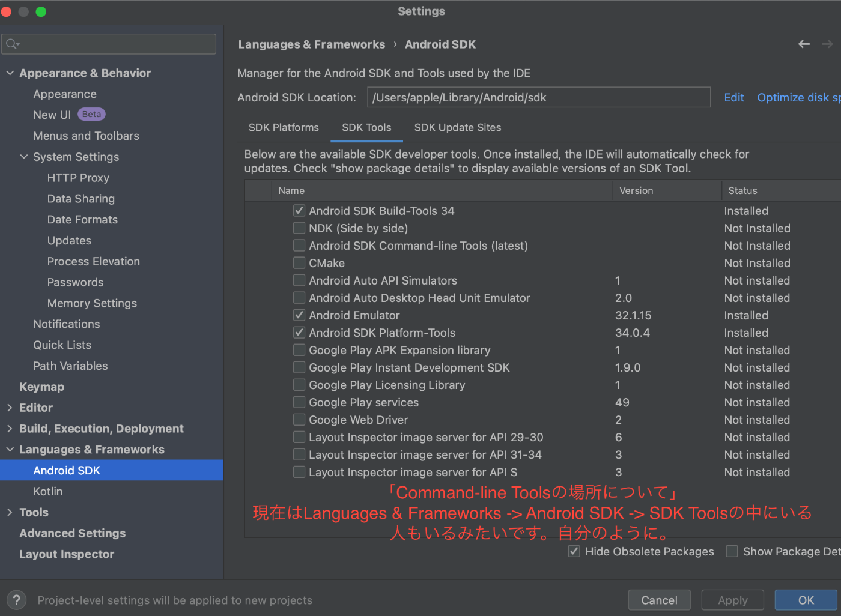The image size is (841, 616).
Task: Enable the CMake checkbox
Action: [x=299, y=263]
